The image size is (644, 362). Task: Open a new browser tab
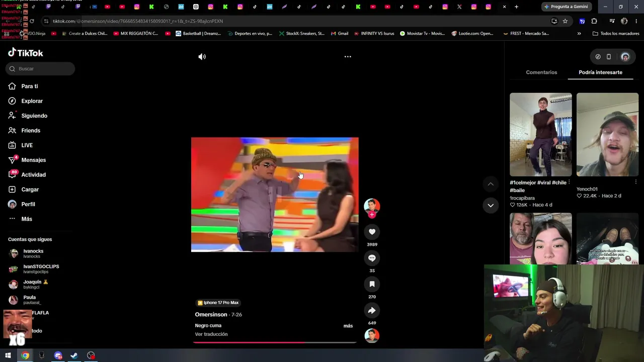click(516, 7)
